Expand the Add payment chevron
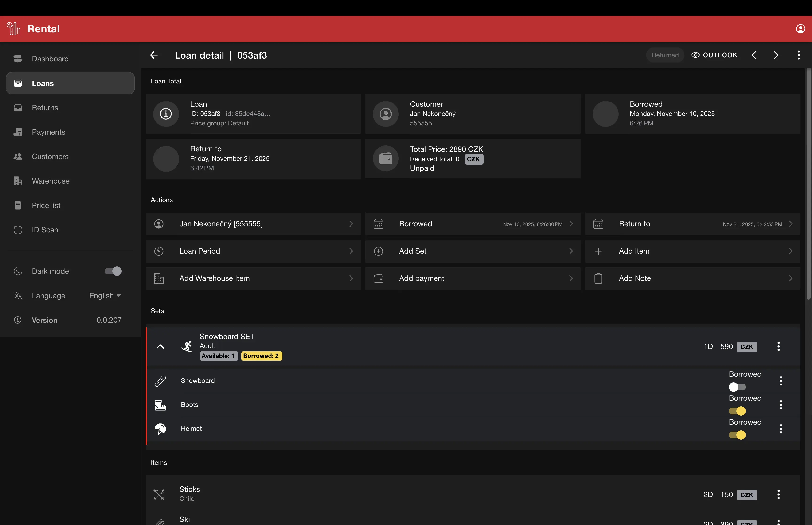 [571, 278]
